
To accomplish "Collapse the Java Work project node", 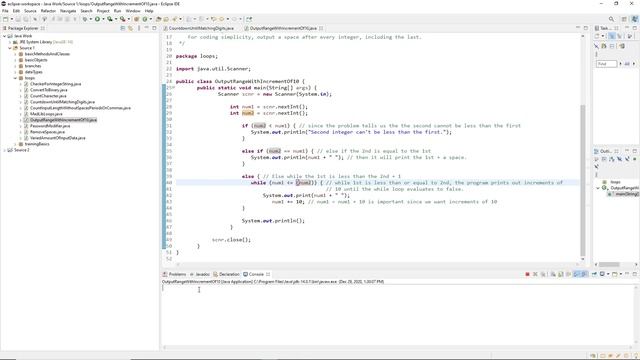I will click(x=4, y=36).
